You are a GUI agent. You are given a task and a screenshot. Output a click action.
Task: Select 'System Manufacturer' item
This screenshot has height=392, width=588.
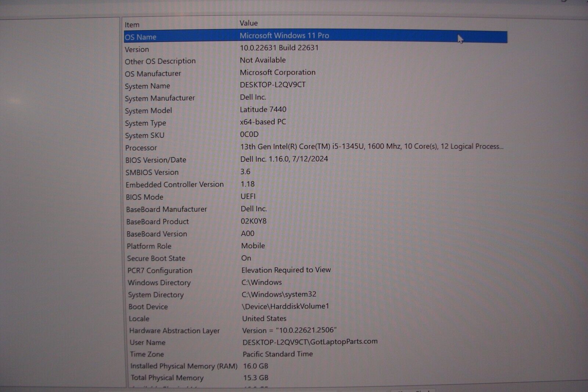(x=160, y=98)
